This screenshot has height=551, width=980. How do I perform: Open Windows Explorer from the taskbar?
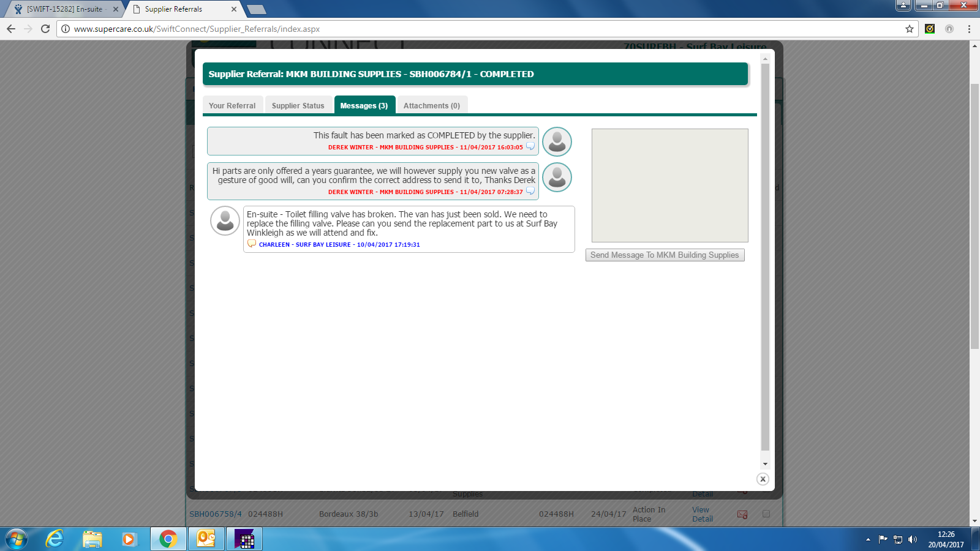pos(92,539)
